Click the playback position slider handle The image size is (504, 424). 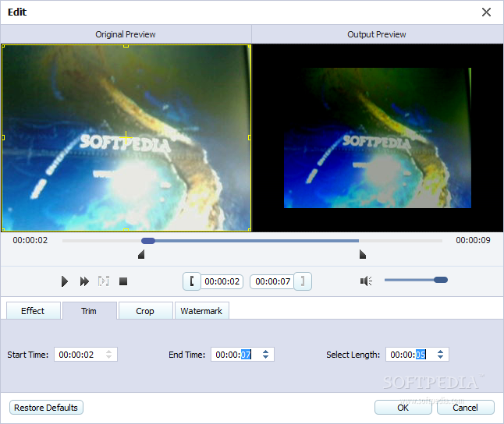148,241
